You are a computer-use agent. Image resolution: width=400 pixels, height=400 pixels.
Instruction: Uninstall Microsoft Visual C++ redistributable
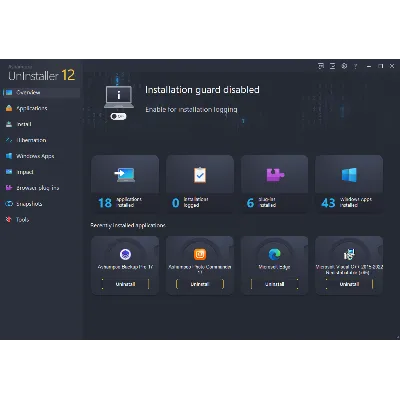click(349, 284)
